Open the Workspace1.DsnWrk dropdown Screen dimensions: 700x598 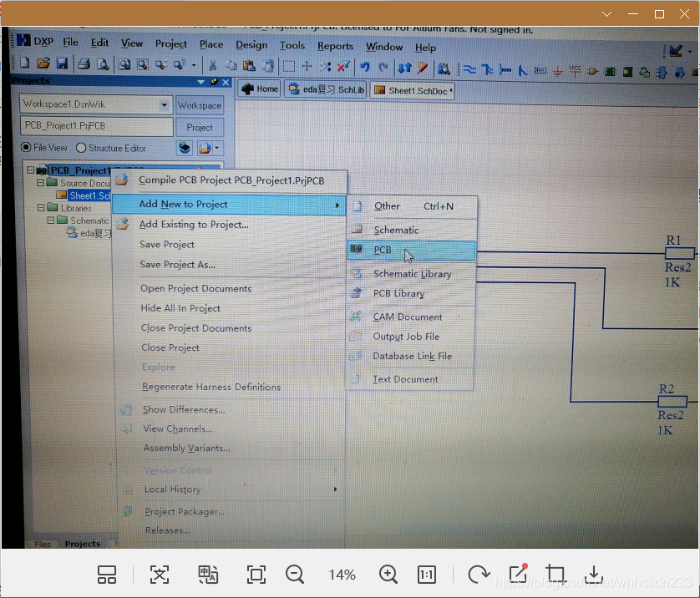pos(165,105)
